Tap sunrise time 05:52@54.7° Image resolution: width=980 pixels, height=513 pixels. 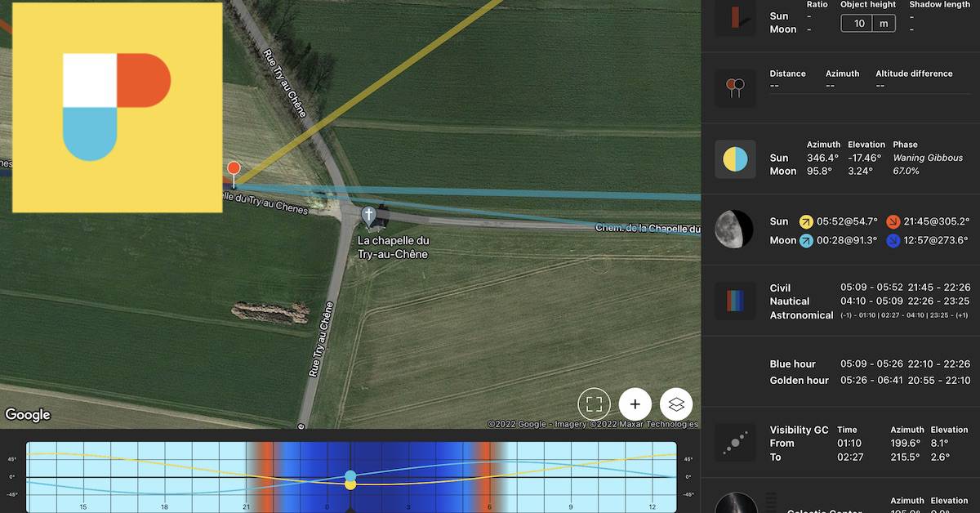tap(847, 221)
